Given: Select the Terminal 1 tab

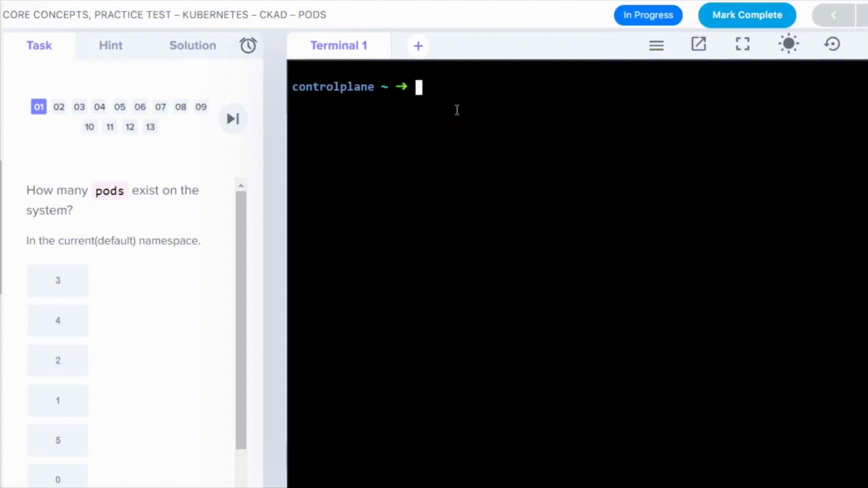Looking at the screenshot, I should pyautogui.click(x=338, y=46).
